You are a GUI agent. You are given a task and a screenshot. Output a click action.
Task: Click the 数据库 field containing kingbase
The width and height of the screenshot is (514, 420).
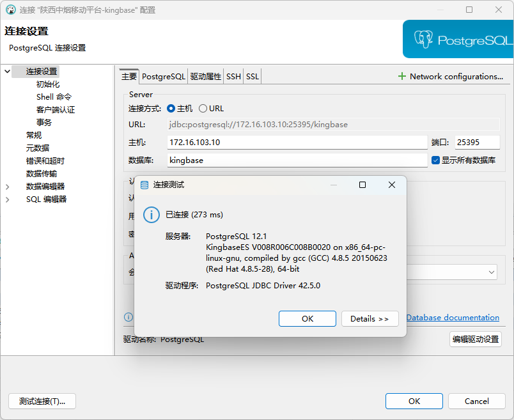click(297, 160)
